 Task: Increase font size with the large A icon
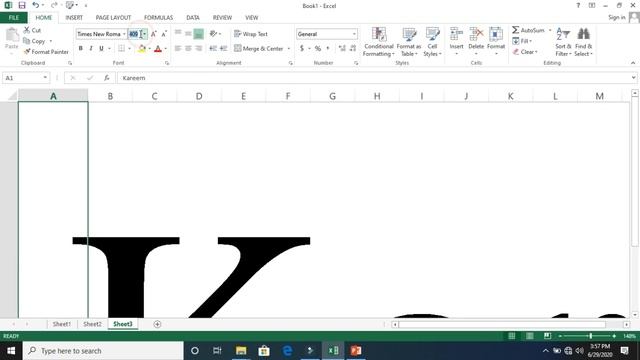tap(153, 34)
